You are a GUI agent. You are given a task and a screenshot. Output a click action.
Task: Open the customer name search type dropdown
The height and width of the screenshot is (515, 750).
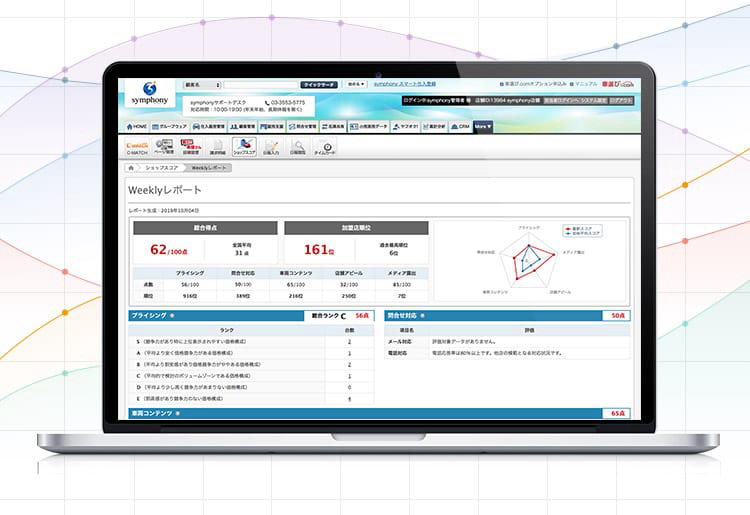click(201, 85)
